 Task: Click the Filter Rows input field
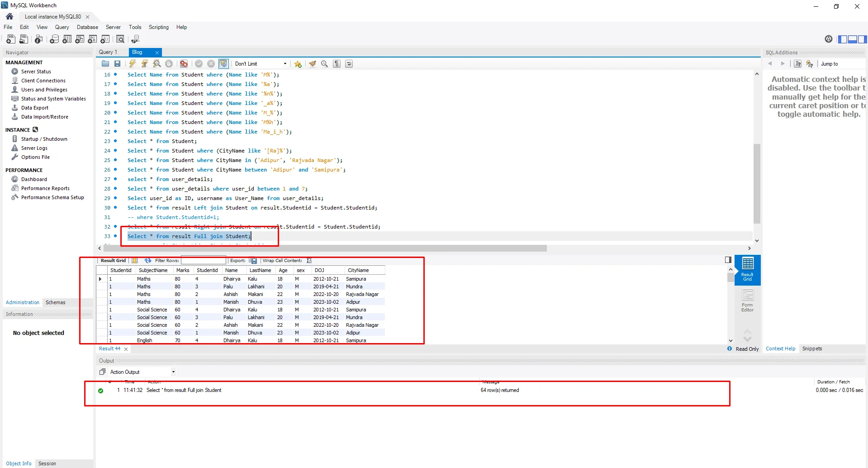[203, 261]
